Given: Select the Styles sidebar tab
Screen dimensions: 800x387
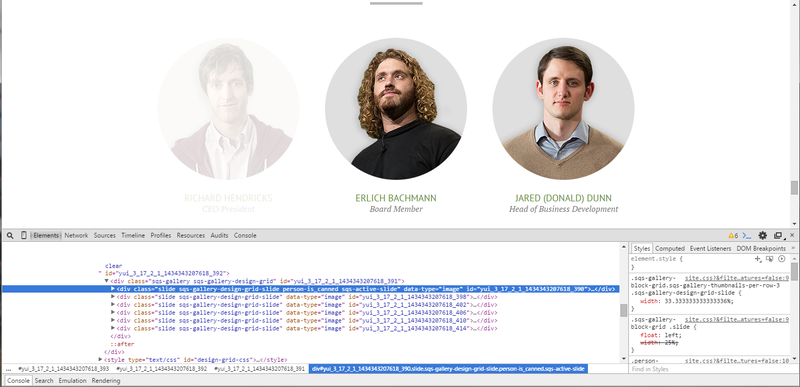Looking at the screenshot, I should coord(642,248).
